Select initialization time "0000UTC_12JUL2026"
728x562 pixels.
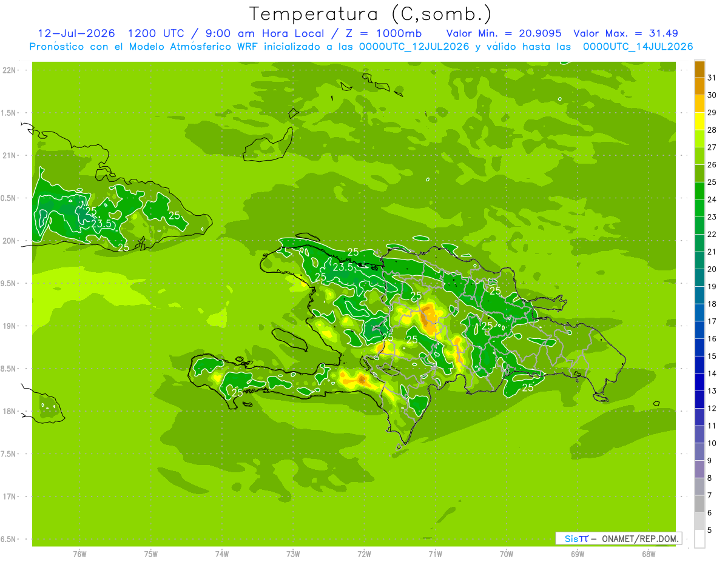[x=414, y=47]
